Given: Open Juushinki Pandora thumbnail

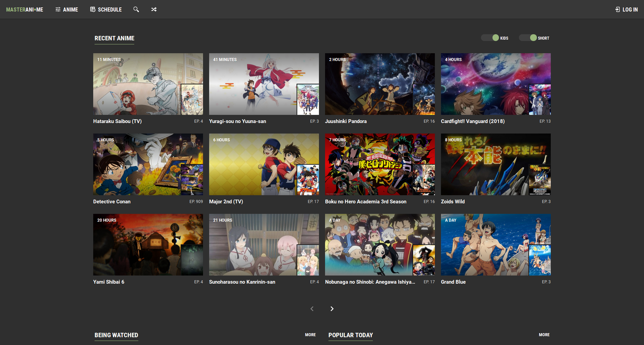Looking at the screenshot, I should pyautogui.click(x=380, y=84).
